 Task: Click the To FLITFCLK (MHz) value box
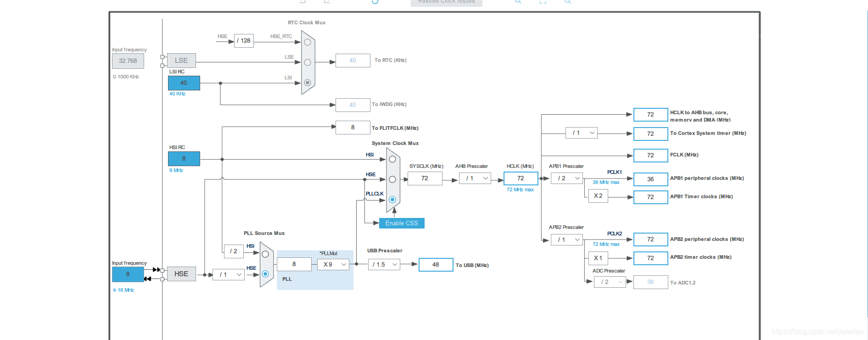[x=353, y=128]
